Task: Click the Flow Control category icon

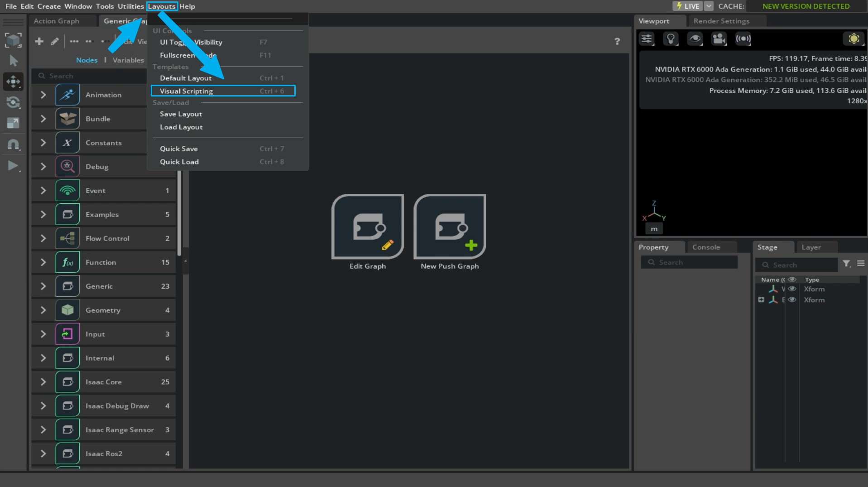Action: pos(67,238)
